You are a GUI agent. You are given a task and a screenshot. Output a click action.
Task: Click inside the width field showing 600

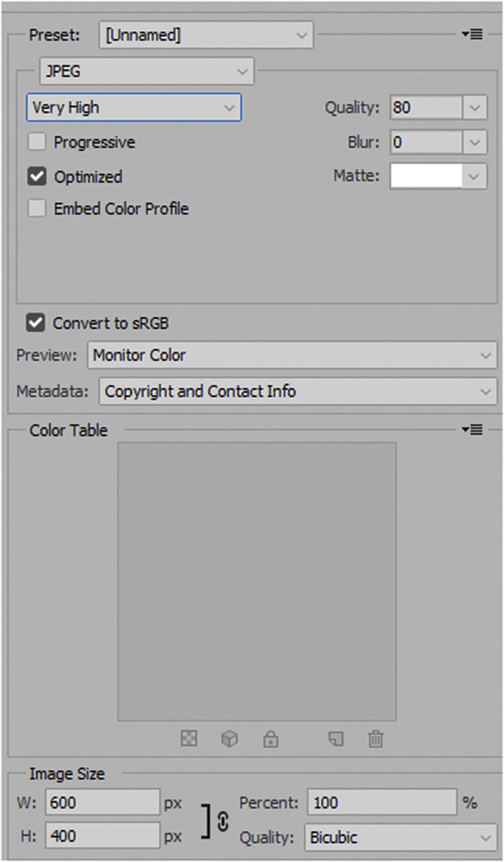(x=101, y=802)
